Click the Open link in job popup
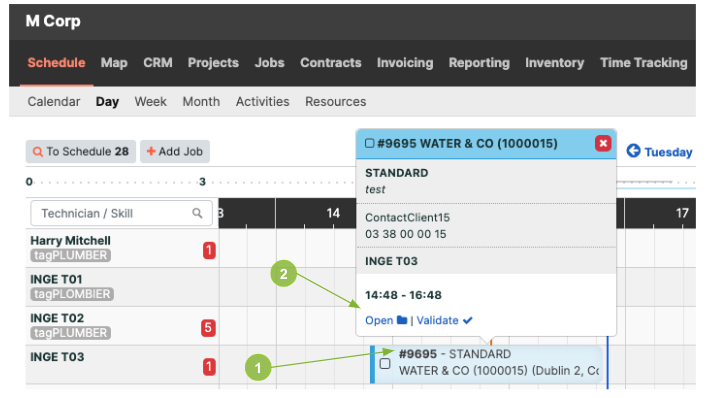The width and height of the screenshot is (706, 398). [x=379, y=321]
